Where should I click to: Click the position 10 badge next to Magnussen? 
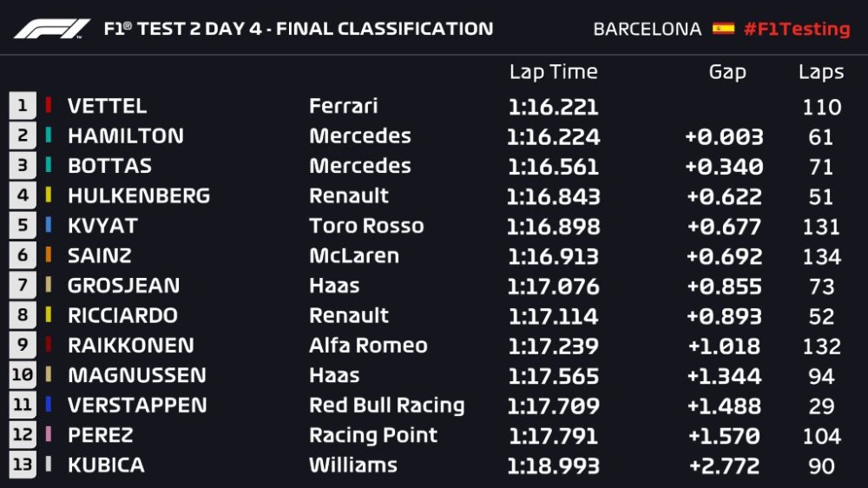tap(23, 375)
